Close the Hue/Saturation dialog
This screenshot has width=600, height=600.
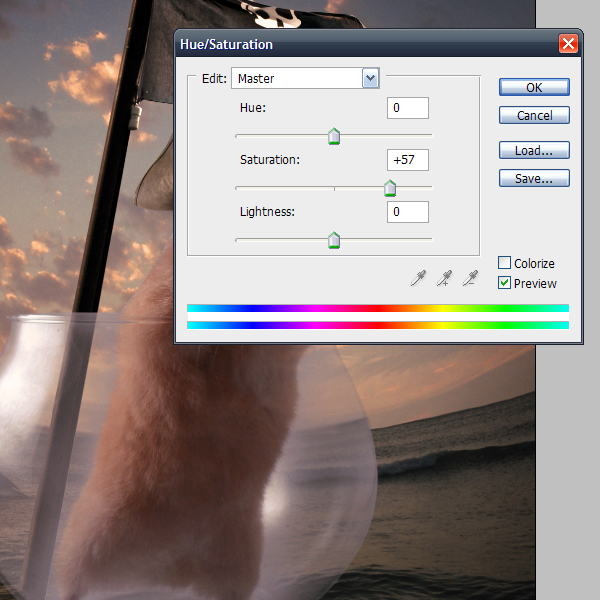click(568, 44)
